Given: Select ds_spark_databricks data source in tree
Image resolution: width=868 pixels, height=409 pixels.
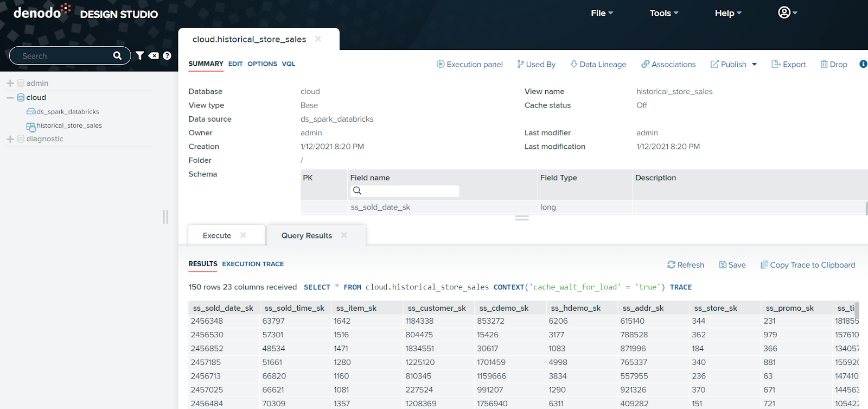Looking at the screenshot, I should click(x=68, y=111).
